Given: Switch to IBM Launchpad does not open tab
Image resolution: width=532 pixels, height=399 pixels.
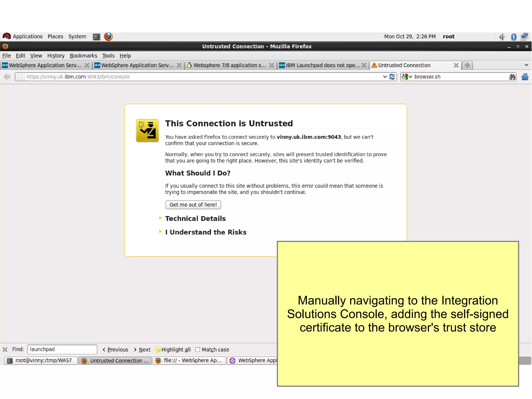Looking at the screenshot, I should pyautogui.click(x=323, y=65).
